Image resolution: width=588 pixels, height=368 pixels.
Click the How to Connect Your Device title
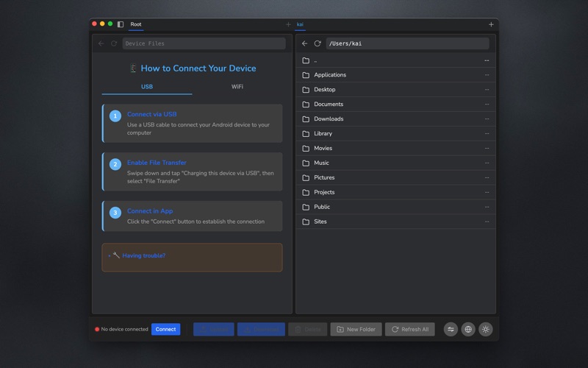click(x=198, y=68)
